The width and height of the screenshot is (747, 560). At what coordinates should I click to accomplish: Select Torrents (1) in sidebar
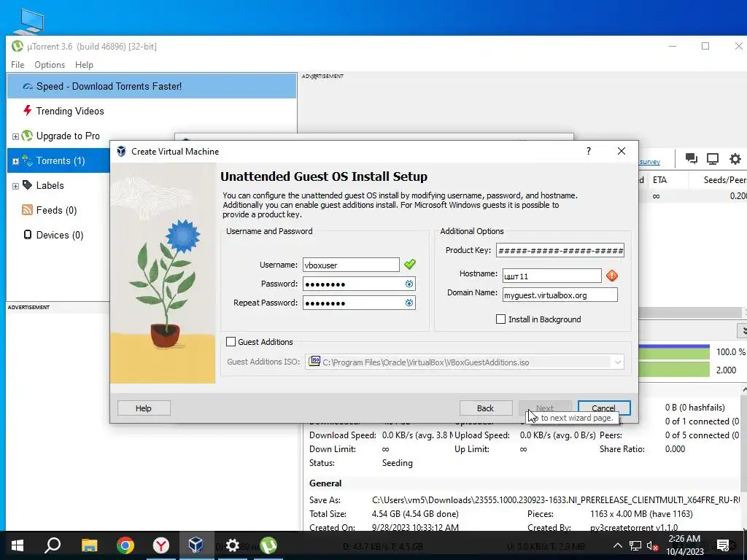pos(61,160)
